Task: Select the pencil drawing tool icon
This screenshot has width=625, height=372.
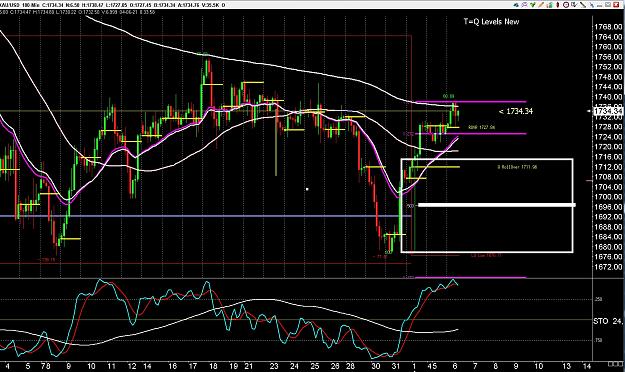Action: (x=541, y=5)
